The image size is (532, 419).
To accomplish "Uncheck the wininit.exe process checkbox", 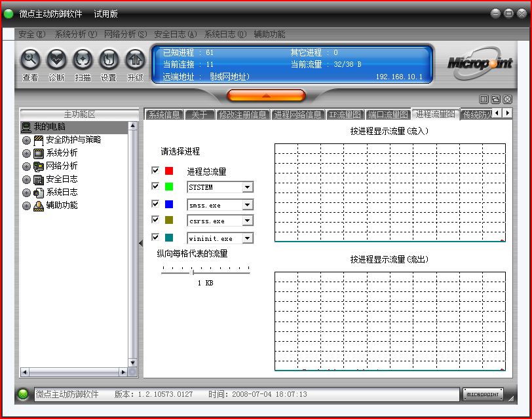I will tap(155, 237).
